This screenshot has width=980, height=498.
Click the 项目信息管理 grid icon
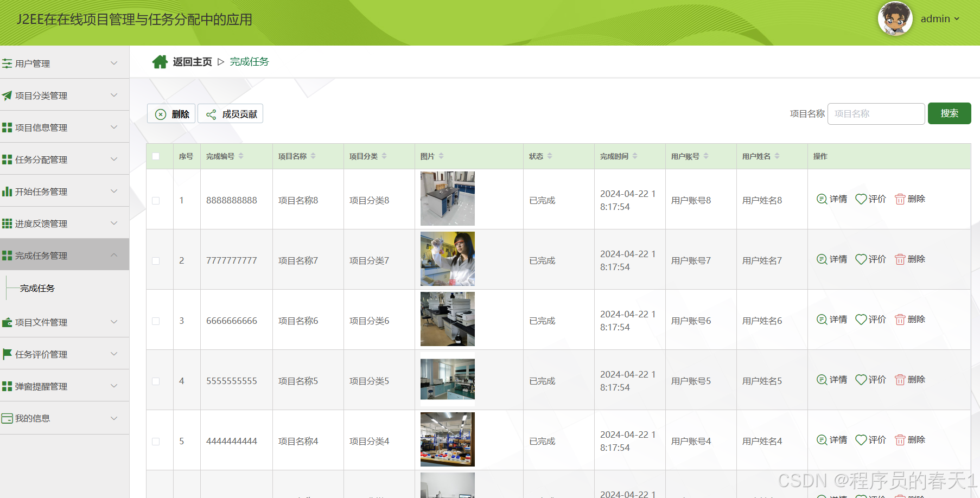[x=7, y=127]
